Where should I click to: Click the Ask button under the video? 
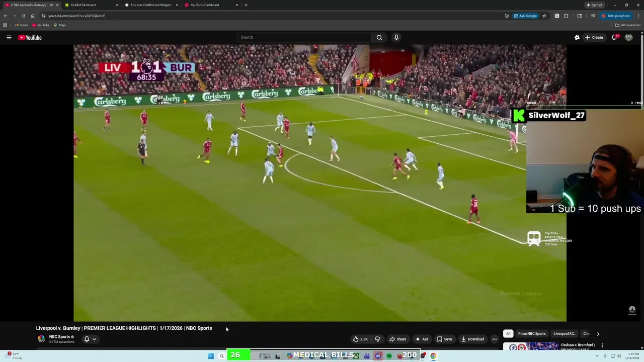[x=422, y=339]
